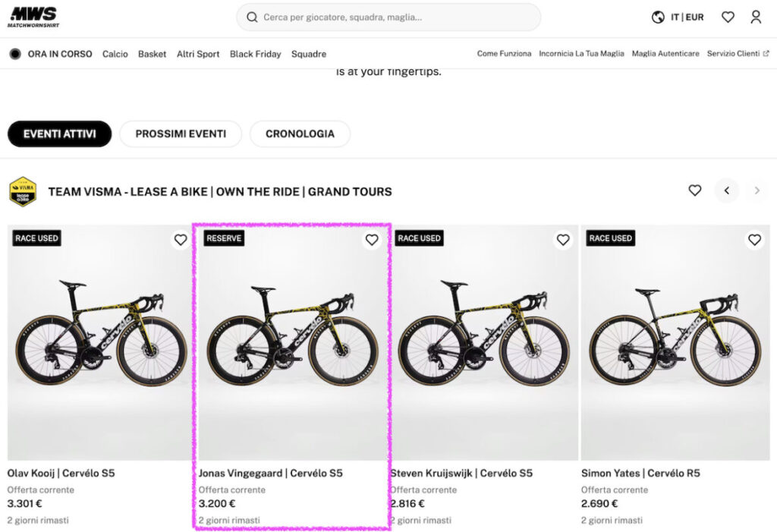The height and width of the screenshot is (532, 777).
Task: Open Servizio Clienti external link
Action: click(738, 54)
